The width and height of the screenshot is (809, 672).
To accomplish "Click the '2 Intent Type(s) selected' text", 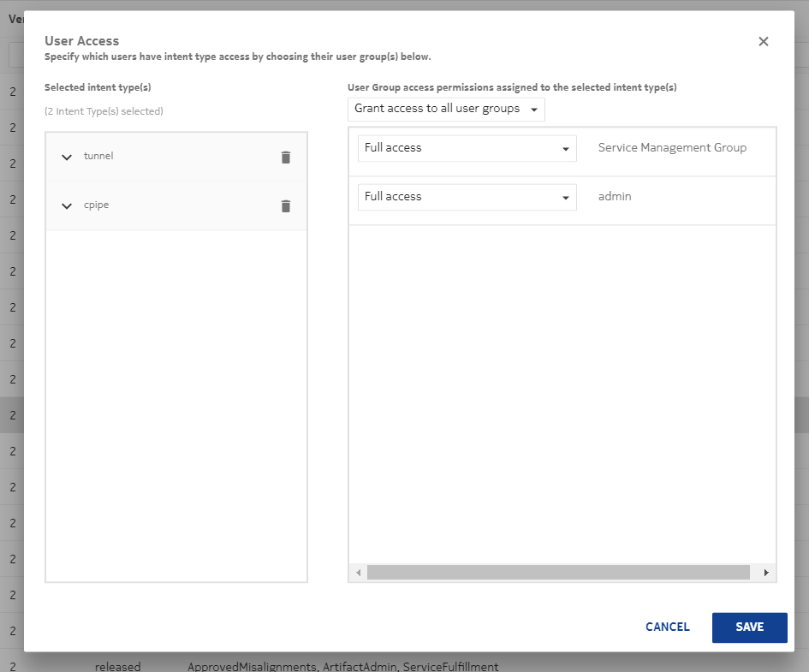I will 104,111.
